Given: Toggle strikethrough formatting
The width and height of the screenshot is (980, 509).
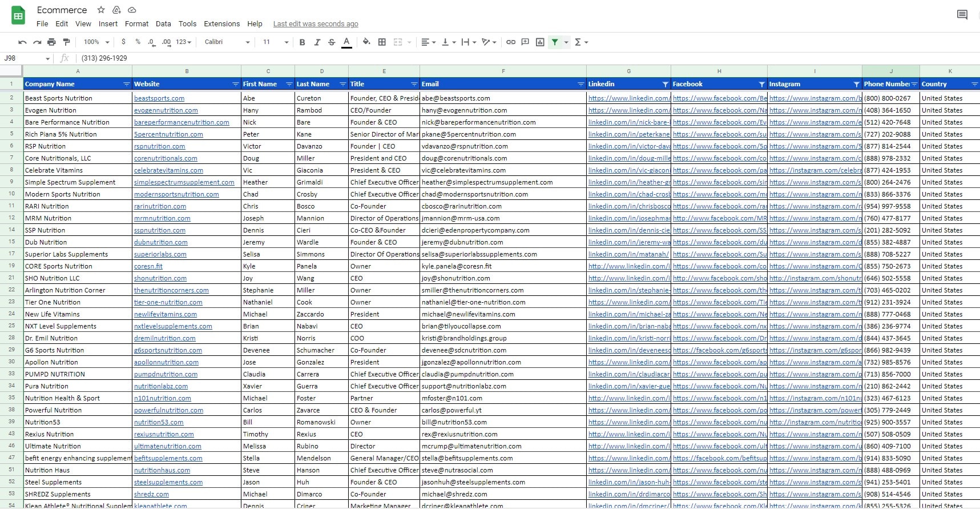Looking at the screenshot, I should (x=332, y=42).
